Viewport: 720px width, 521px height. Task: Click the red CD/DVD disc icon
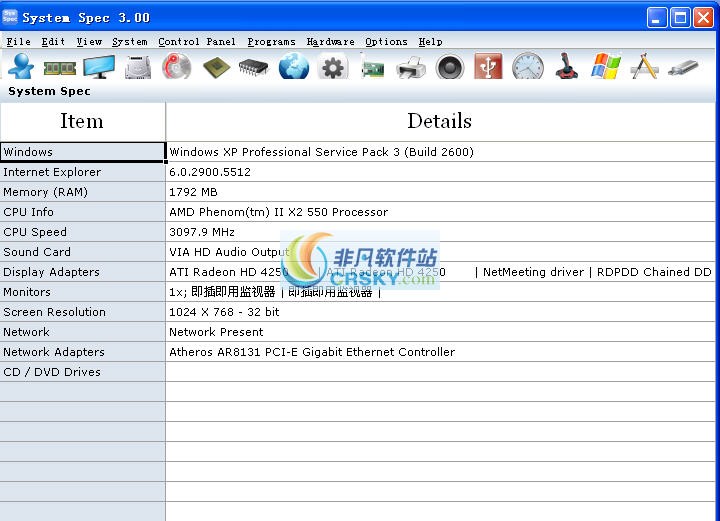click(x=177, y=67)
